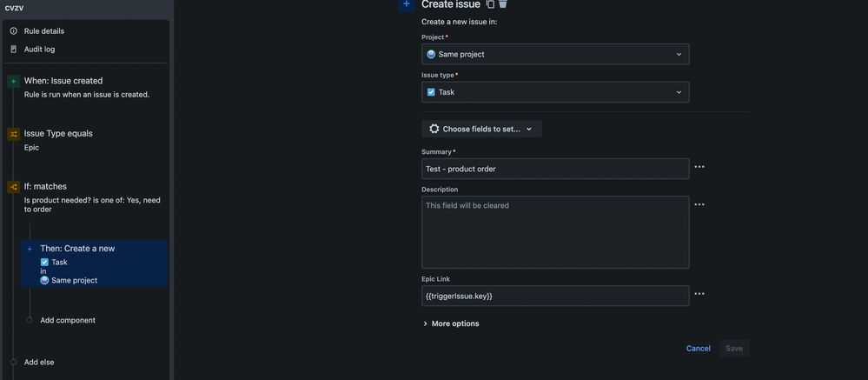Click the 'Create a new issue in:' text
Viewport: 868px width, 380px height.
(459, 22)
